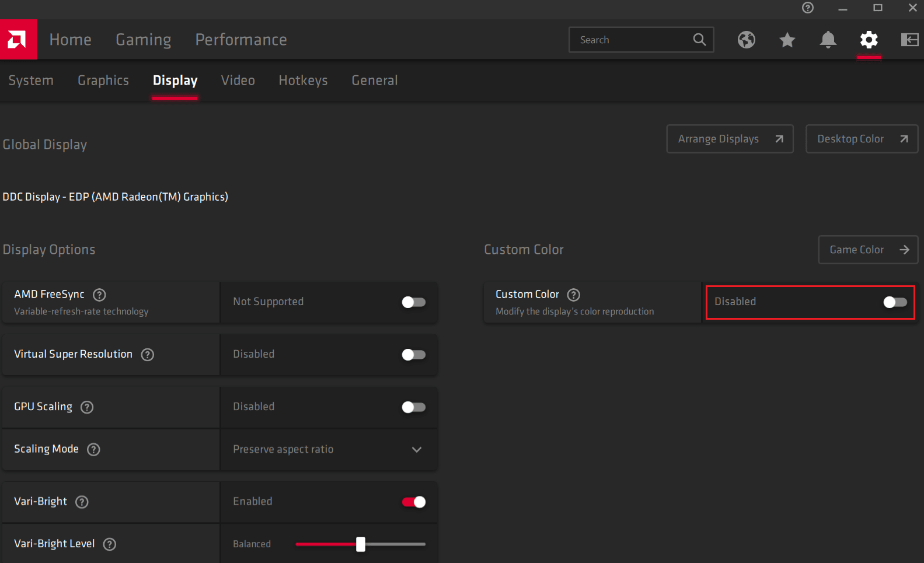The image size is (924, 563).
Task: Open settings gear icon
Action: tap(869, 40)
